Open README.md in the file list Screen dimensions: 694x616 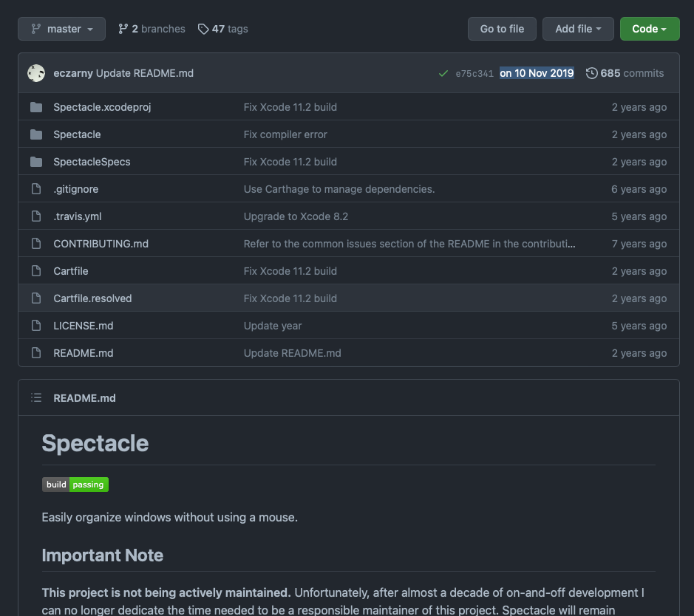(x=84, y=353)
